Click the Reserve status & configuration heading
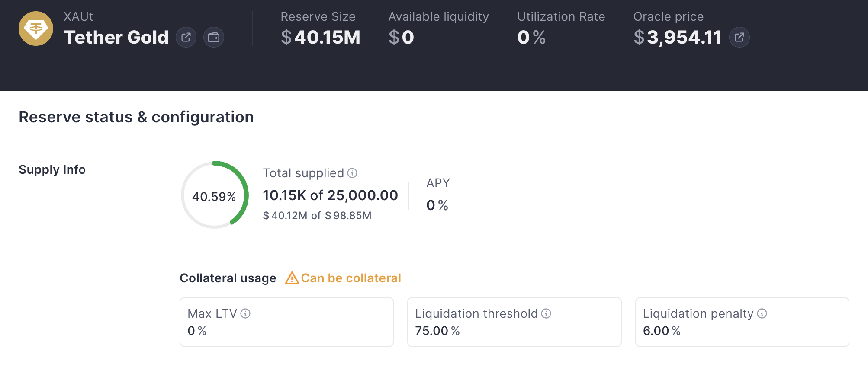This screenshot has width=868, height=383. [x=136, y=117]
